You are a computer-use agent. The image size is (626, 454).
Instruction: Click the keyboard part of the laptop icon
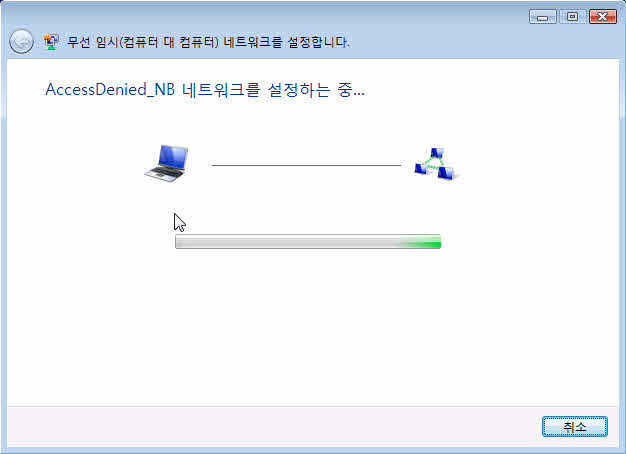click(x=164, y=174)
